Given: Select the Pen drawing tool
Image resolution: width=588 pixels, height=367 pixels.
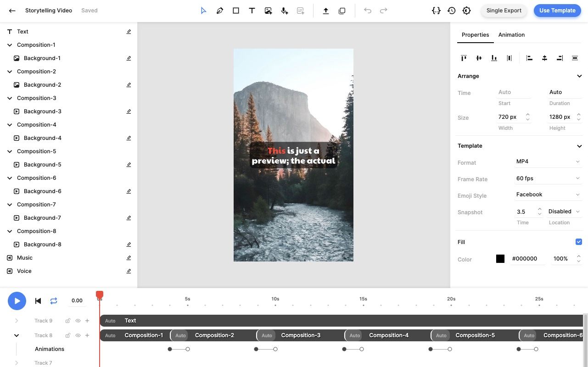Looking at the screenshot, I should (x=220, y=11).
